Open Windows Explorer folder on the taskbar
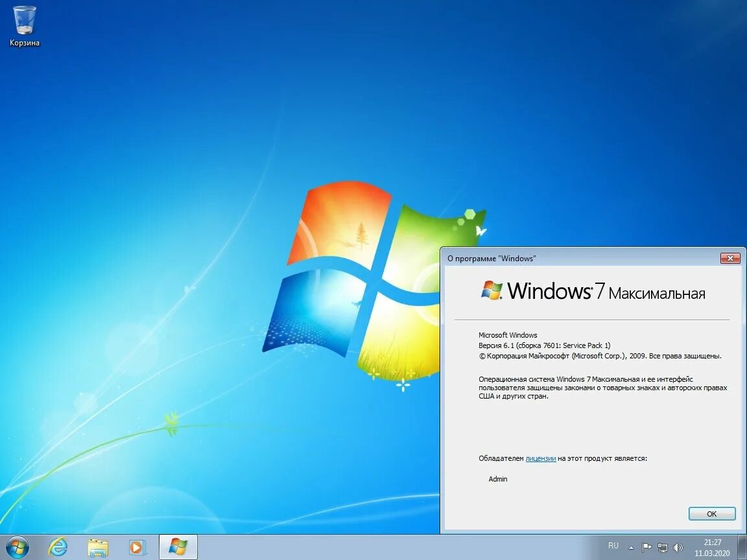This screenshot has height=560, width=747. 98,548
